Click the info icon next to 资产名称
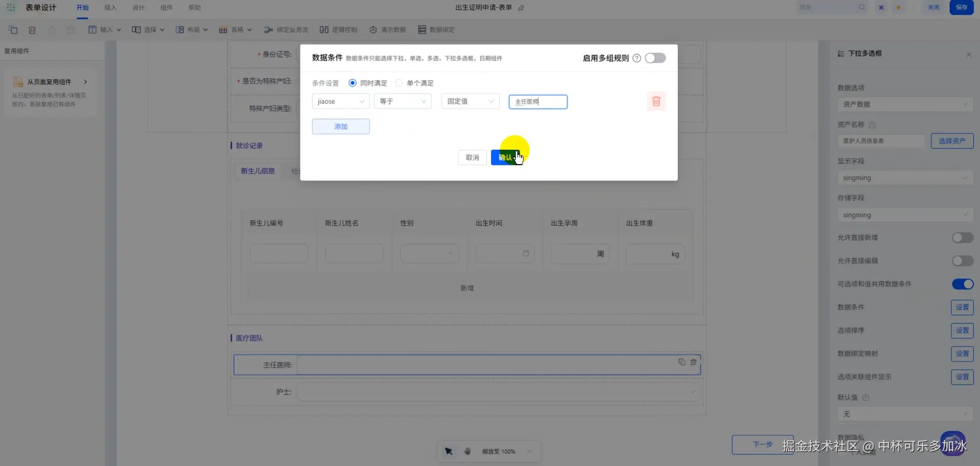The height and width of the screenshot is (466, 980). (872, 125)
